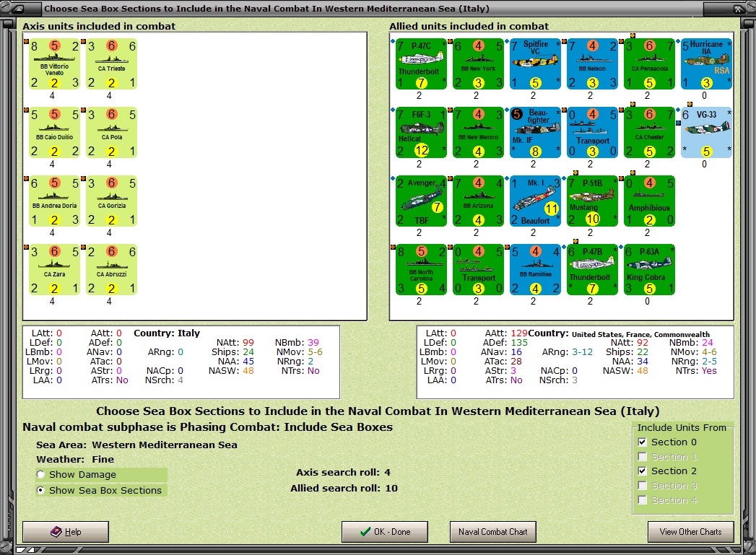Image resolution: width=756 pixels, height=555 pixels.
Task: Click the blue Transport ship counter
Action: 592,133
